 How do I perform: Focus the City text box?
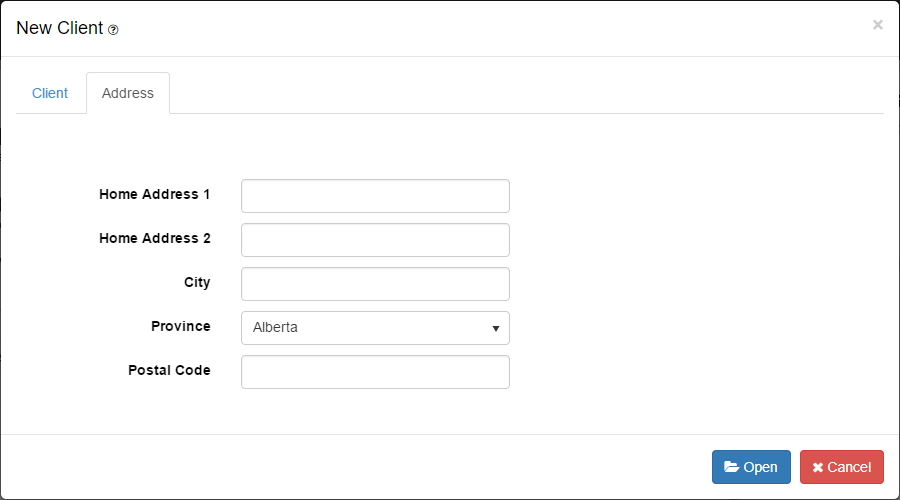click(x=375, y=284)
